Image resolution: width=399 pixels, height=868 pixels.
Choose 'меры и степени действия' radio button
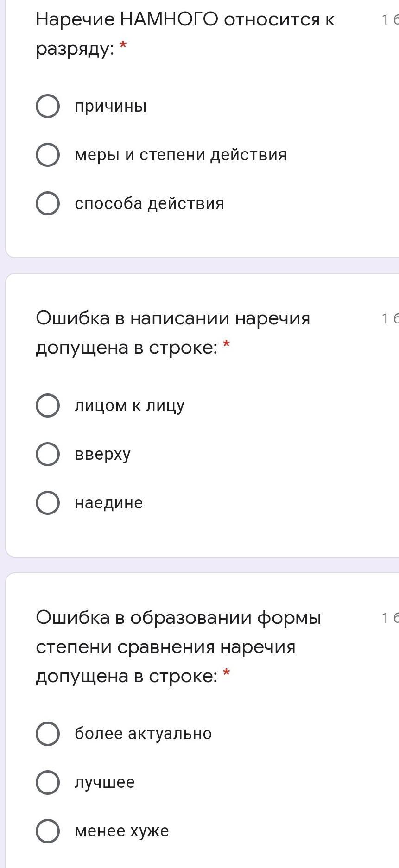(48, 155)
